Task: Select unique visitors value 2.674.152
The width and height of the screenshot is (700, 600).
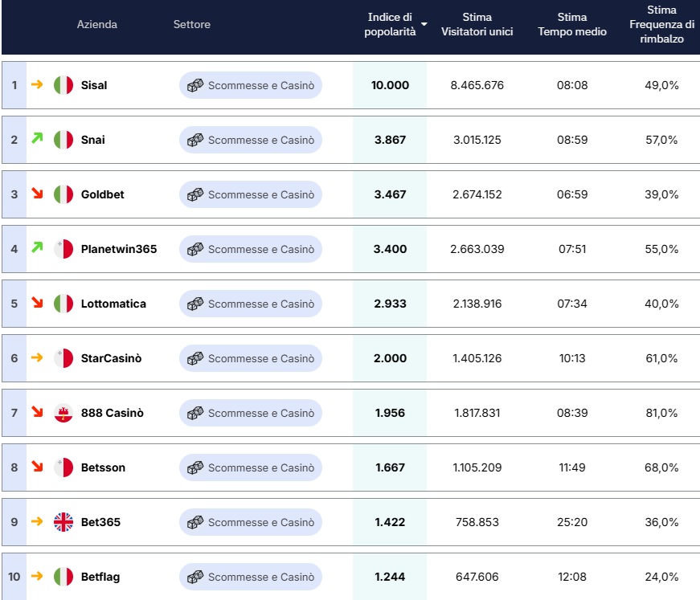Action: 477,194
